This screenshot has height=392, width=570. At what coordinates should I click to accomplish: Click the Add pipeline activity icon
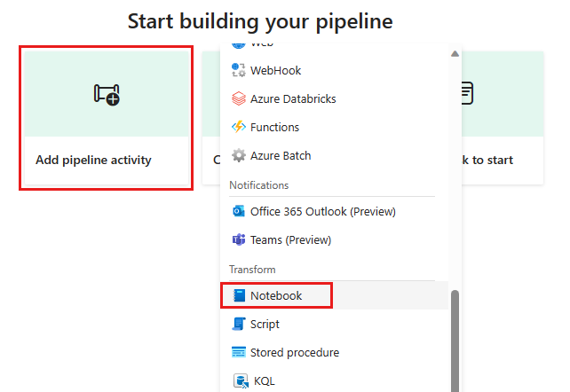(107, 94)
